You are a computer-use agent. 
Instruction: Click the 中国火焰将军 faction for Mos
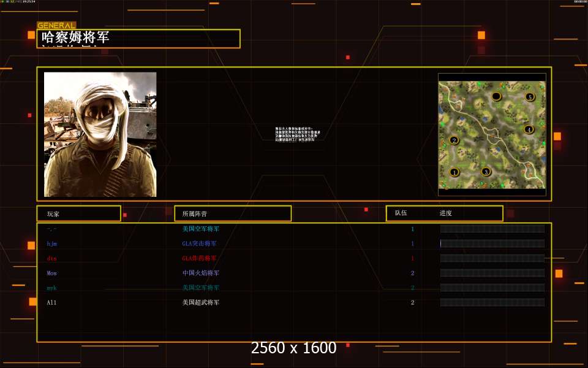tap(201, 273)
